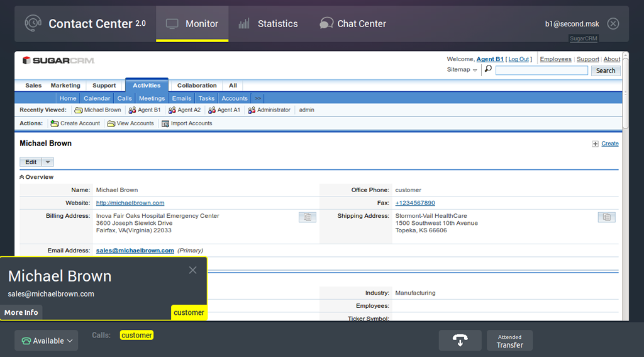The width and height of the screenshot is (644, 357).
Task: Click Office Phone value 'customer'
Action: click(x=408, y=190)
